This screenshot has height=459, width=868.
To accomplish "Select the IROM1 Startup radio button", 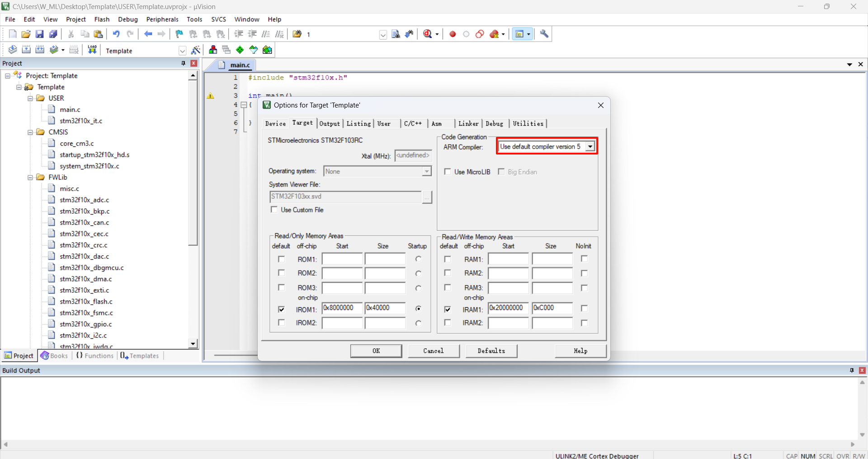I will (x=419, y=309).
